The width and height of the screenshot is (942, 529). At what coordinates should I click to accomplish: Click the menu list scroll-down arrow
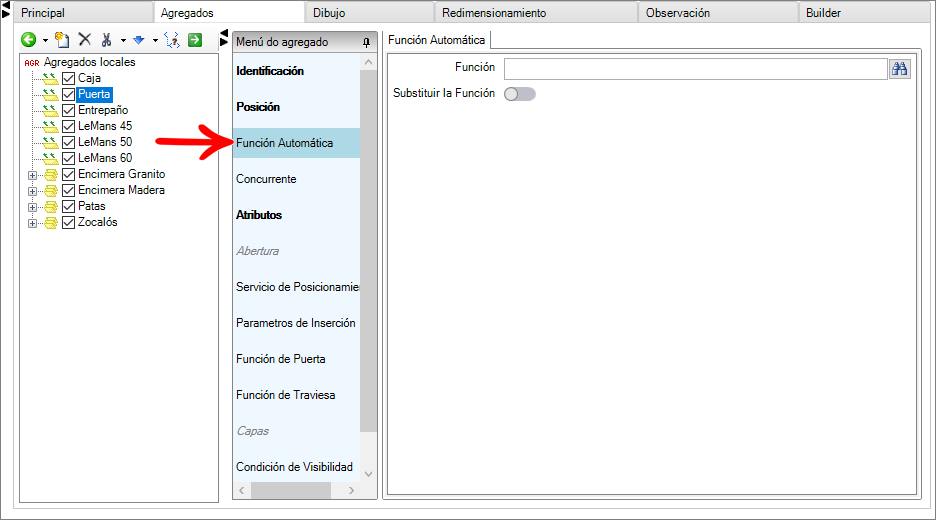[x=369, y=474]
